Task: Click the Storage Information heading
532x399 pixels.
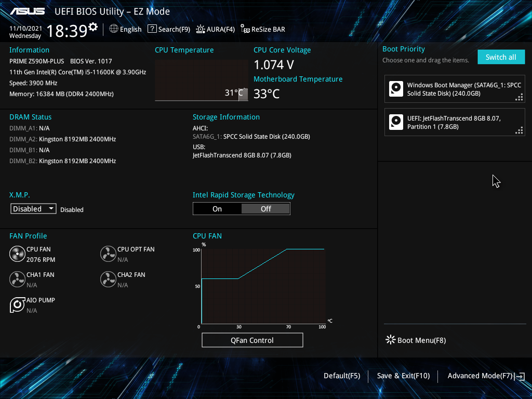Action: click(x=227, y=117)
